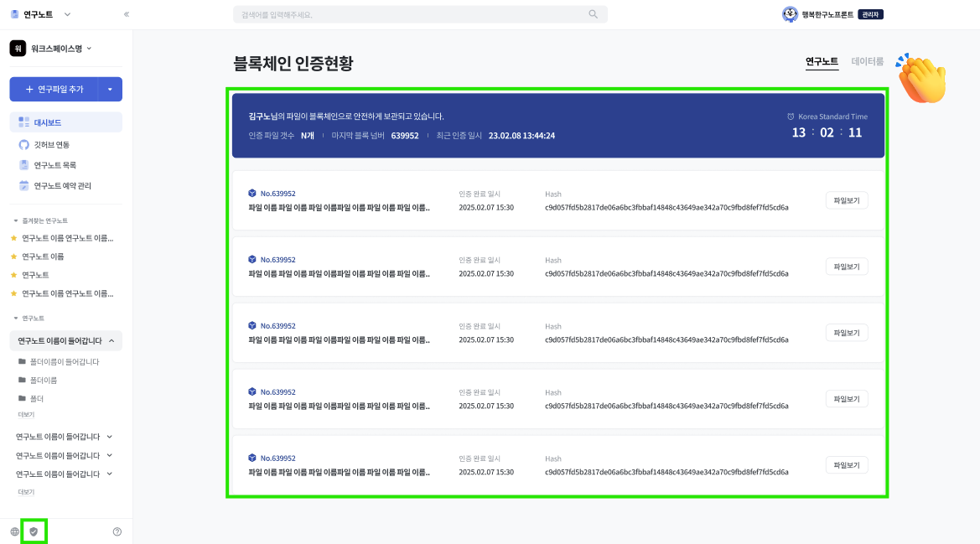Click the 연구파일 추가 button
Viewport: 980px width, 544px height.
(x=54, y=90)
